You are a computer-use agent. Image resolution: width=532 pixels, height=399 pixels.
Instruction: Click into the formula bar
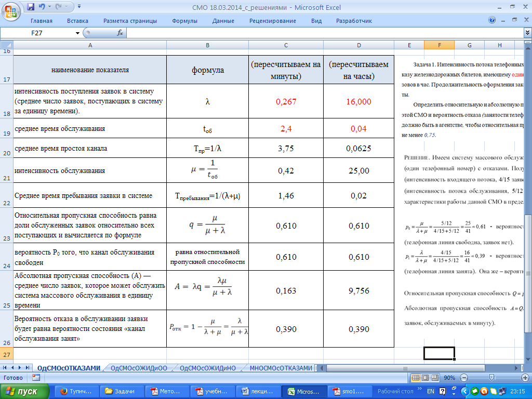tap(325, 33)
